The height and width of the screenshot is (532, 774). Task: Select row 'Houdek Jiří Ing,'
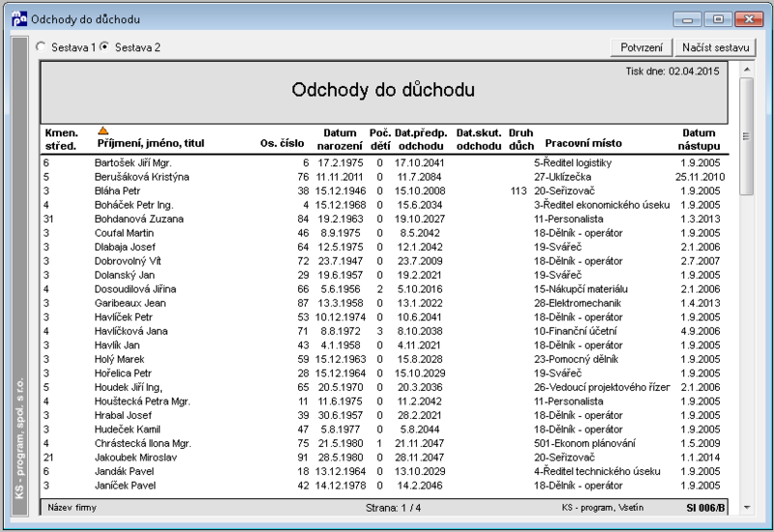(x=384, y=388)
